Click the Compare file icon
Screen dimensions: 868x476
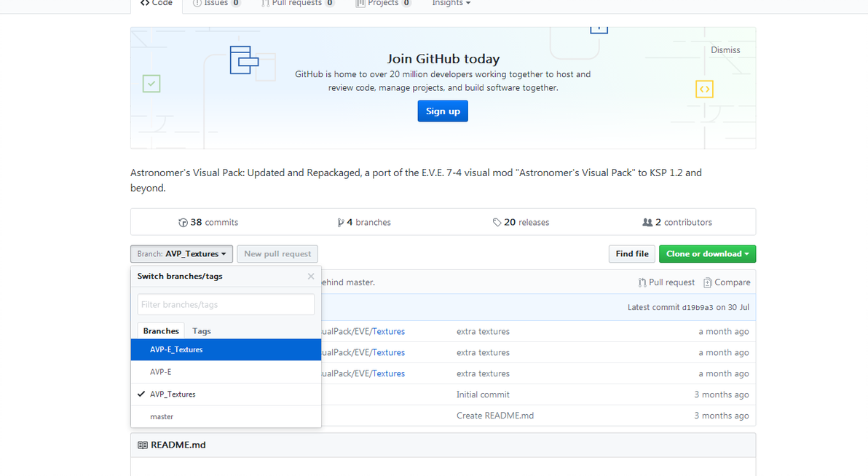pyautogui.click(x=707, y=282)
